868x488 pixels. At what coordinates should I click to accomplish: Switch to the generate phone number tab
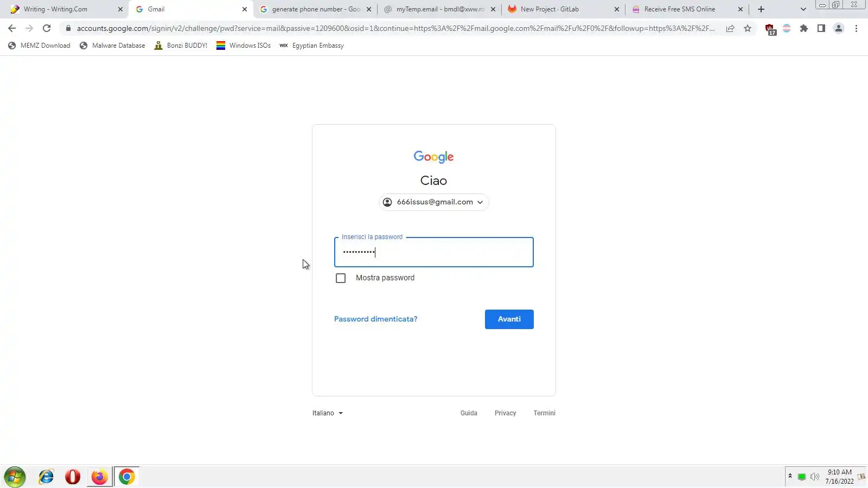point(316,9)
